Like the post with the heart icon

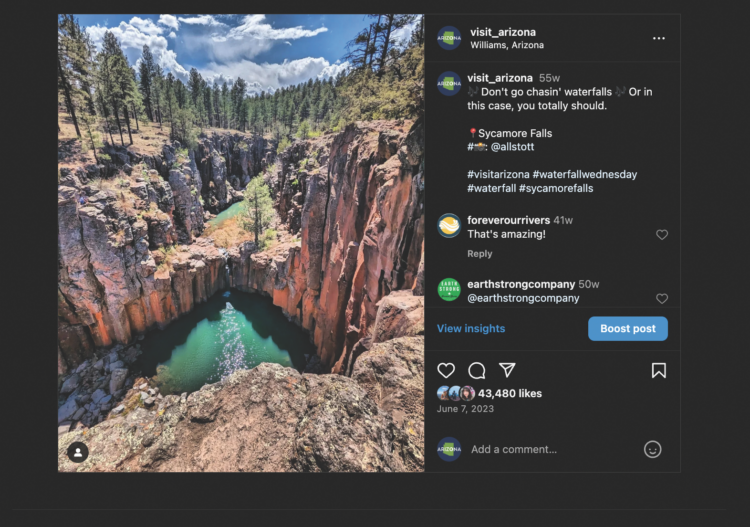pyautogui.click(x=446, y=371)
